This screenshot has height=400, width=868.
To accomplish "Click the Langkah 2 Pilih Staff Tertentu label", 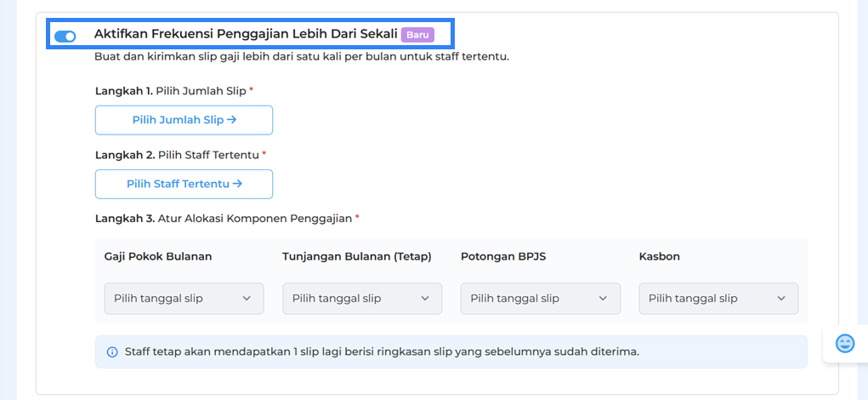I will point(177,155).
